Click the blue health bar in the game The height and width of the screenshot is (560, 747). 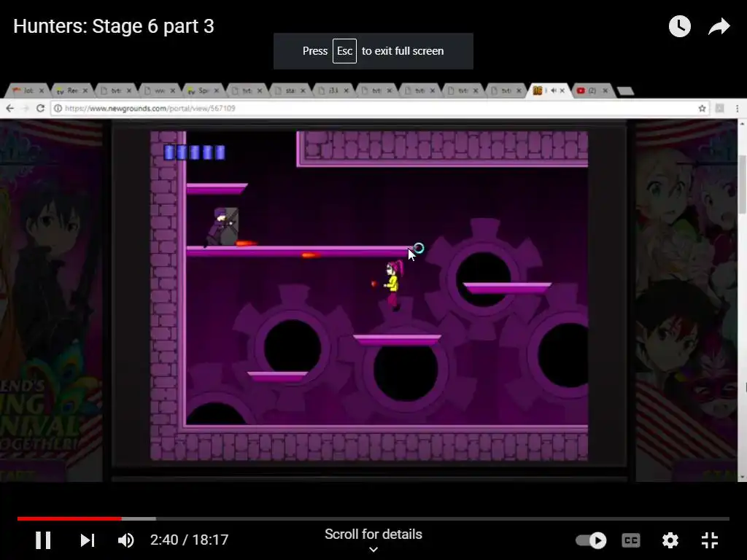click(194, 152)
